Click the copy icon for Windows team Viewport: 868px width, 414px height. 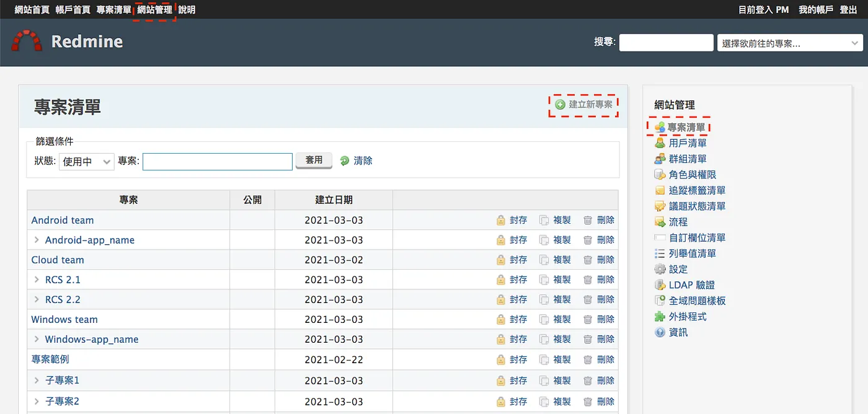544,320
